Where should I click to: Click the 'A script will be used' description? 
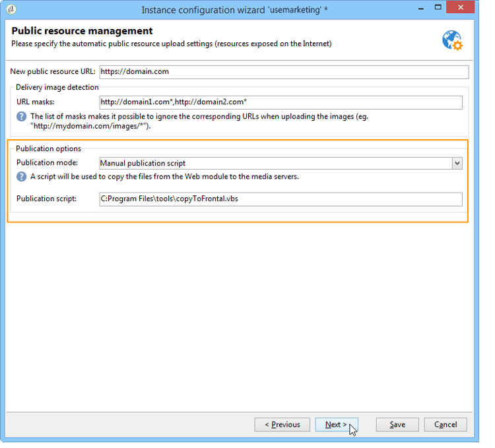coord(164,177)
